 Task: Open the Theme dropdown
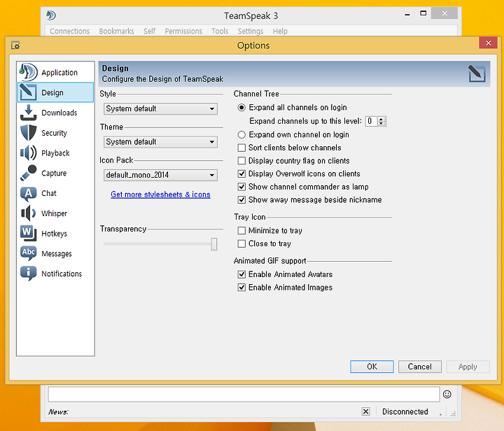[x=160, y=142]
